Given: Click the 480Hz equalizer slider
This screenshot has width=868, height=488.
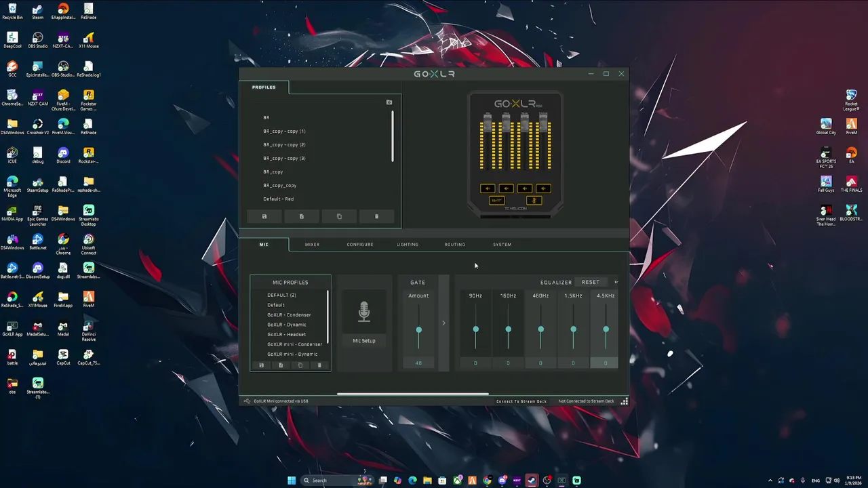Looking at the screenshot, I should point(540,330).
